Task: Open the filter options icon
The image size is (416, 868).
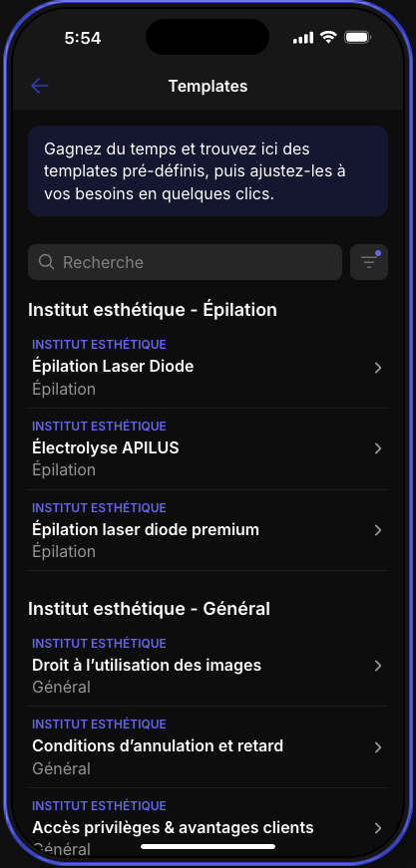Action: 369,262
